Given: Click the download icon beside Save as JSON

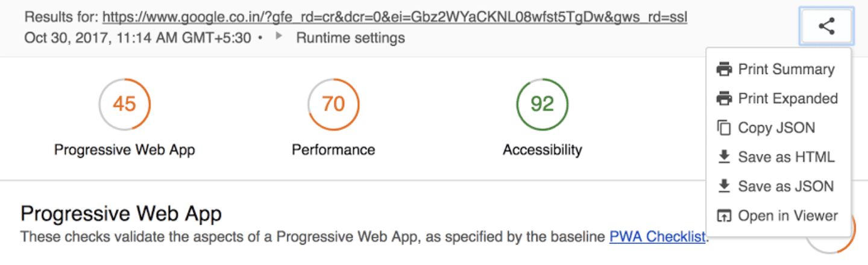Looking at the screenshot, I should [x=724, y=186].
